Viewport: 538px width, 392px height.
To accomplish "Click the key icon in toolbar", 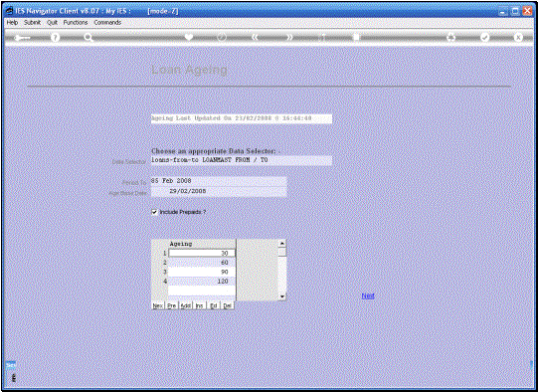I will (x=22, y=38).
